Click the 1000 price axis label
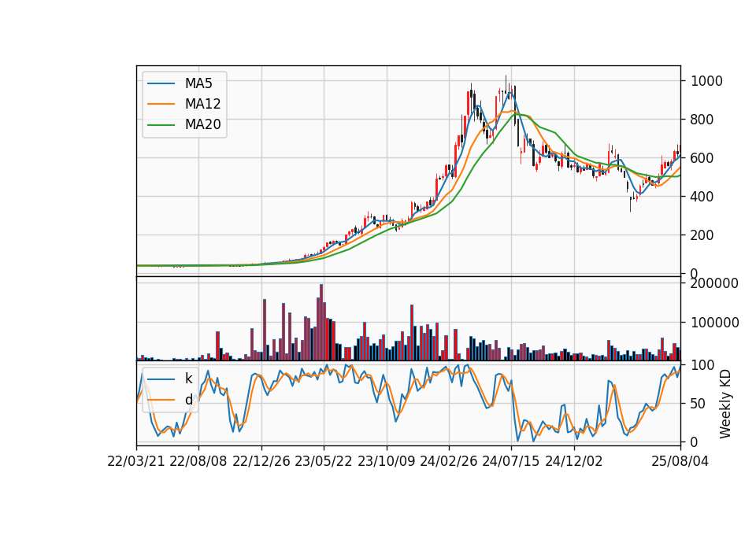Viewport: 756px width, 543px height. point(706,81)
